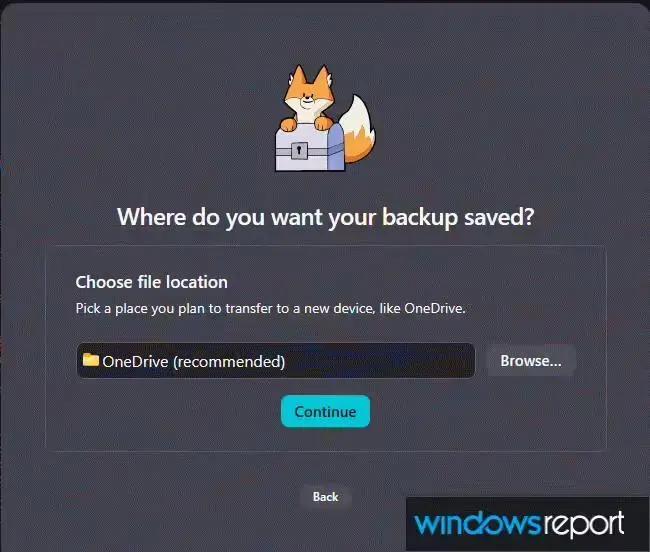Click the fox's paws on the chest

click(x=306, y=123)
